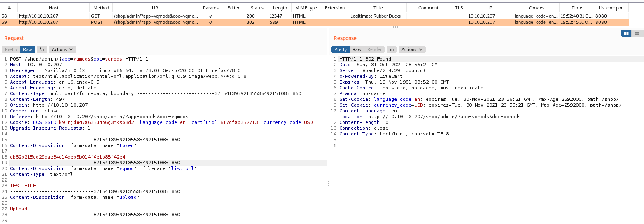Viewport: 644px width, 224px height.
Task: Click the Content-Length: 497 request header
Action: click(37, 99)
